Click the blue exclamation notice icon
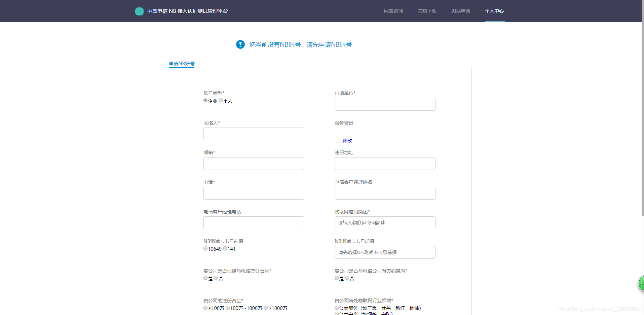The width and height of the screenshot is (644, 315). coord(240,44)
